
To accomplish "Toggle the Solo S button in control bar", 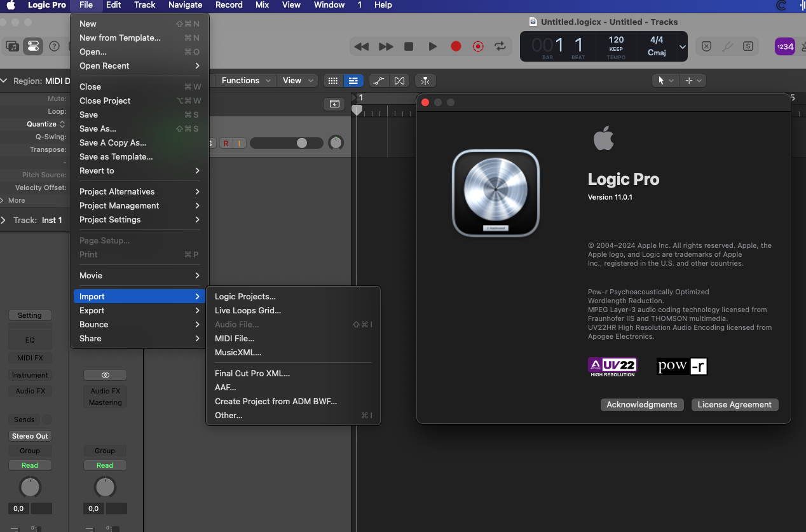I will tap(748, 46).
